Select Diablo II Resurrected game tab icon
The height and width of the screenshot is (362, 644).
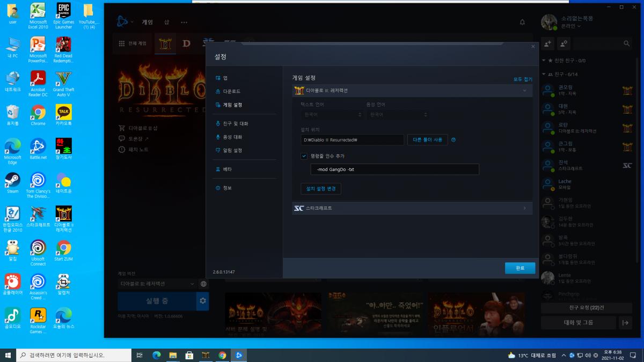165,43
